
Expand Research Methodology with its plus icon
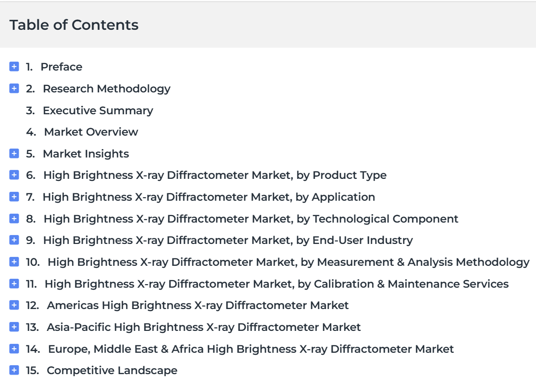tap(14, 88)
